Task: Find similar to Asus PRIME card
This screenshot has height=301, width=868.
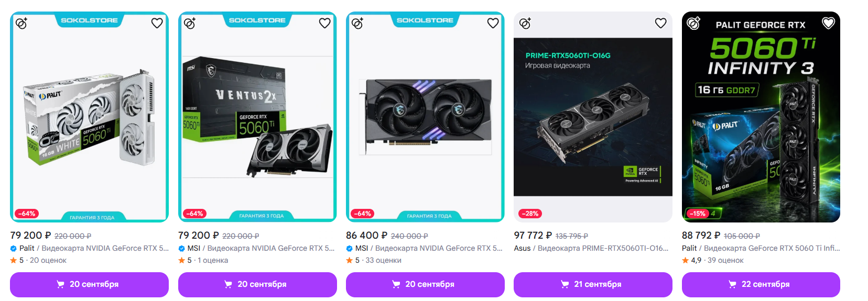Action: 525,23
